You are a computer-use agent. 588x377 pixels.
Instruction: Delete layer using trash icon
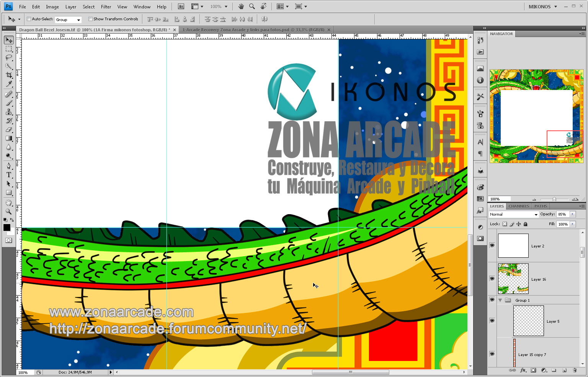[x=575, y=370]
